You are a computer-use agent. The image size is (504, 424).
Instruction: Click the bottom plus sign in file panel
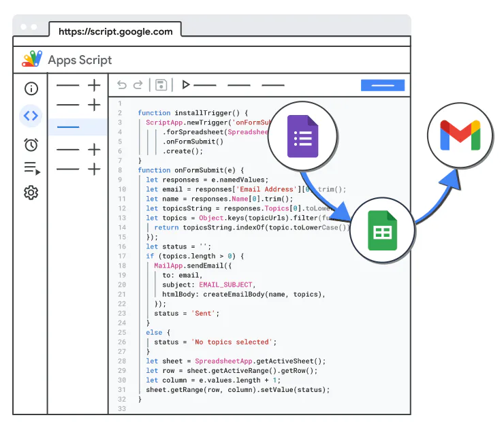pos(94,169)
